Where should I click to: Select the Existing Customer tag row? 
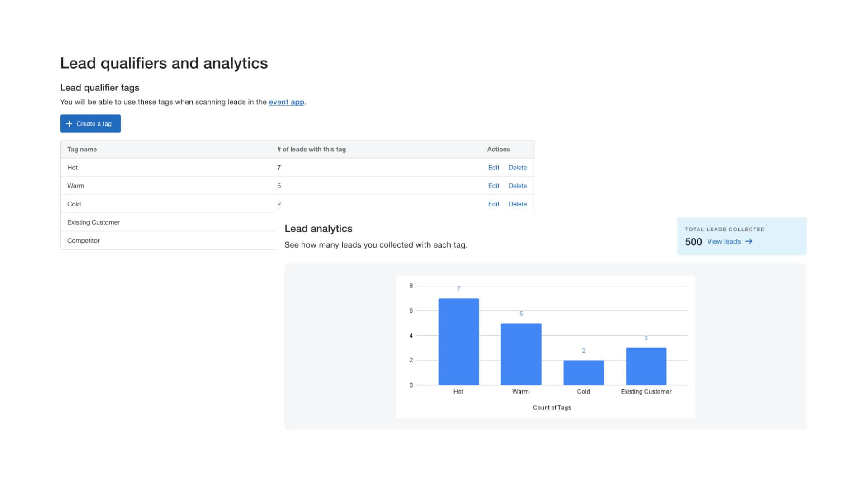click(x=94, y=222)
